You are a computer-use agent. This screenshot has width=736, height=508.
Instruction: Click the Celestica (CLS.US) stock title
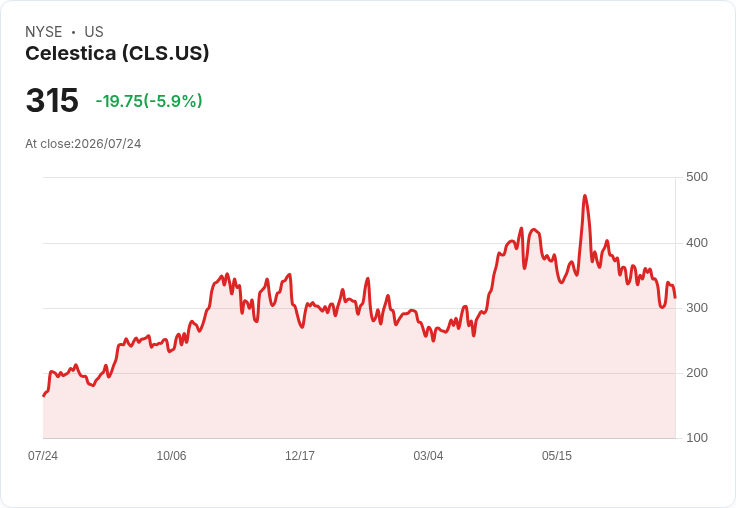tap(117, 53)
